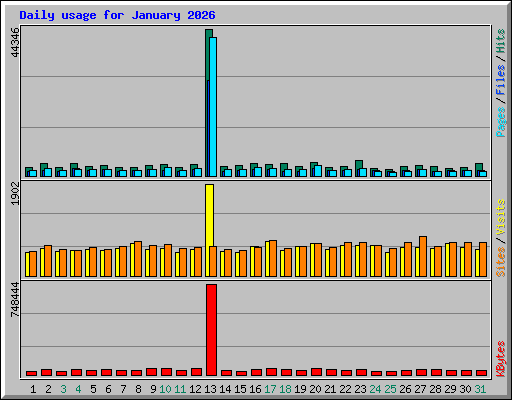Screen dimensions: 512x400
Task: Click day label 2 on the axis
Action: tap(48, 389)
